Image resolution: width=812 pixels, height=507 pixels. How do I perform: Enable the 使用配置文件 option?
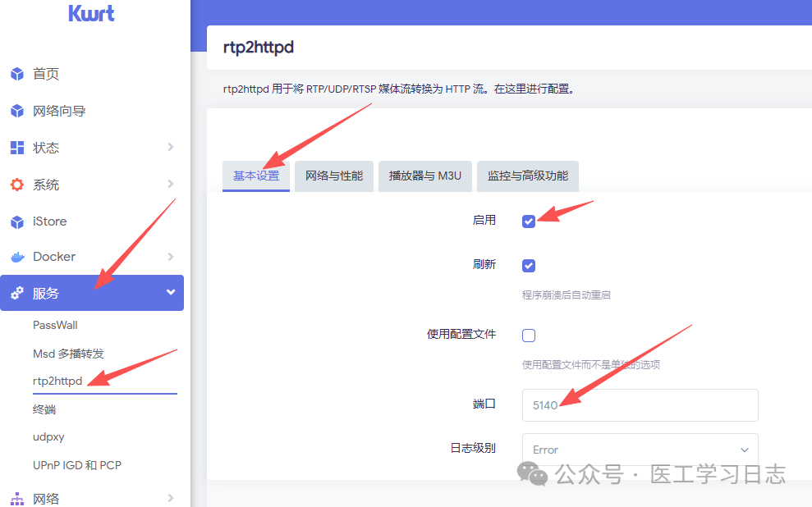[528, 335]
